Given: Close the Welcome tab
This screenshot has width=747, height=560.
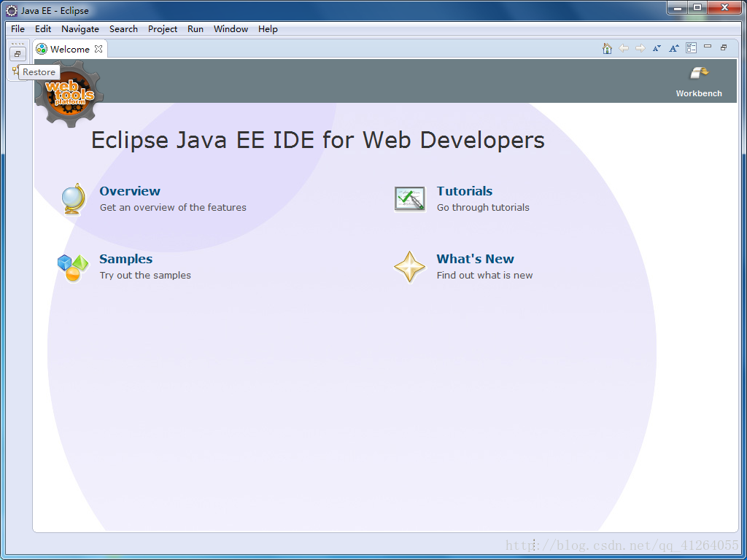Looking at the screenshot, I should tap(98, 49).
